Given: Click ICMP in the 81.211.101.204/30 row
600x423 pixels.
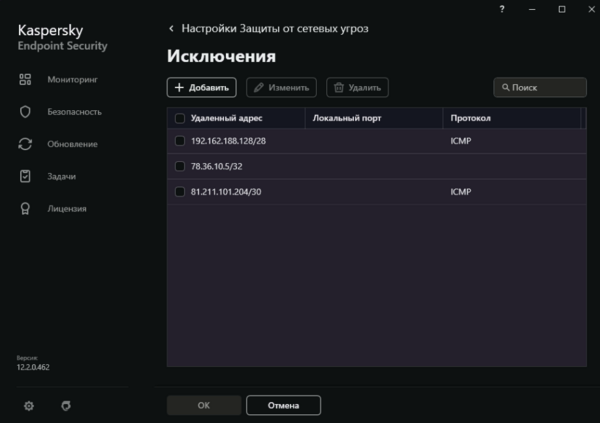Looking at the screenshot, I should pos(461,192).
